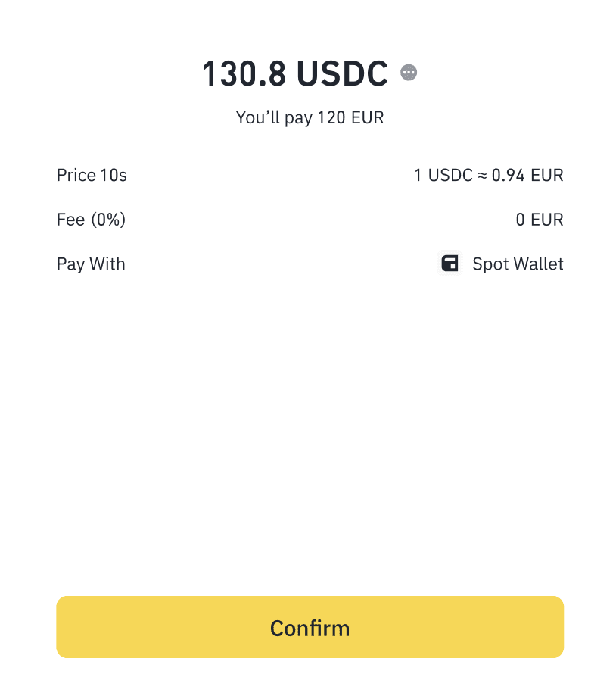Click the word Fee in the second row
This screenshot has width=616, height=677.
pos(70,220)
